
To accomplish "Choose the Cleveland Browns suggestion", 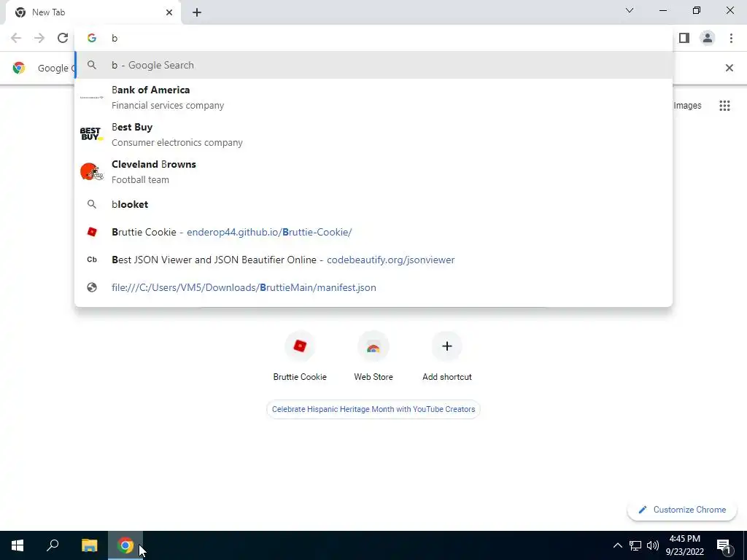I will tap(374, 171).
